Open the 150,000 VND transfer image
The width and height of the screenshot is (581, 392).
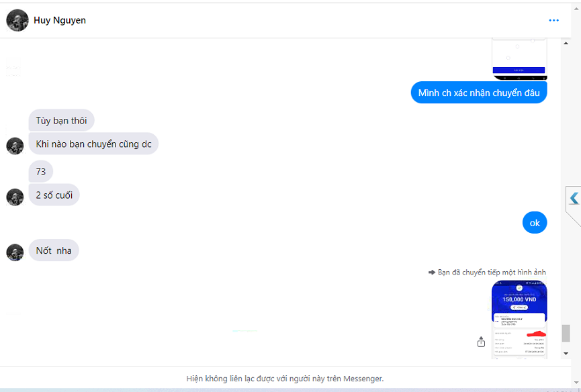[x=519, y=320]
